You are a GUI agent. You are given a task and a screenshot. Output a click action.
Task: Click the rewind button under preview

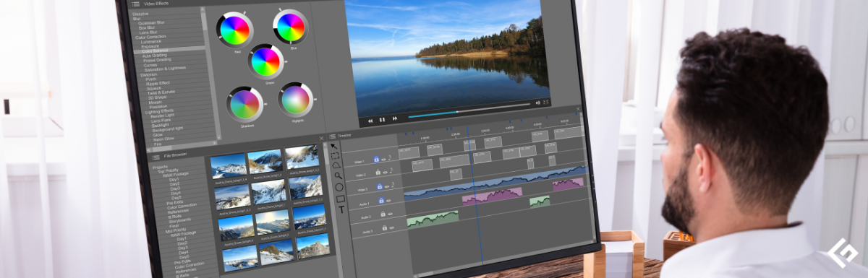click(370, 120)
